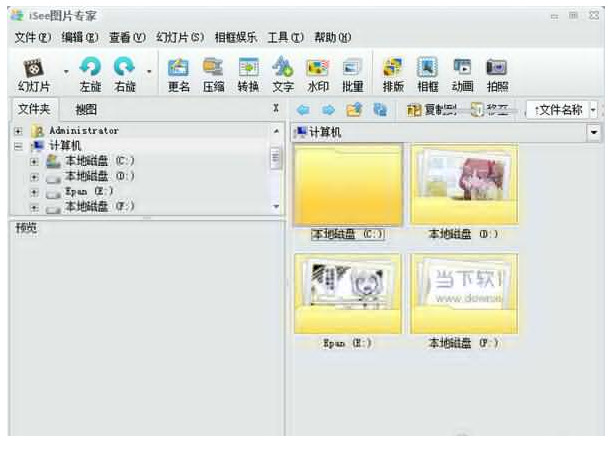This screenshot has height=453, width=614.
Task: Select Administrator in the folder tree
Action: (x=84, y=130)
